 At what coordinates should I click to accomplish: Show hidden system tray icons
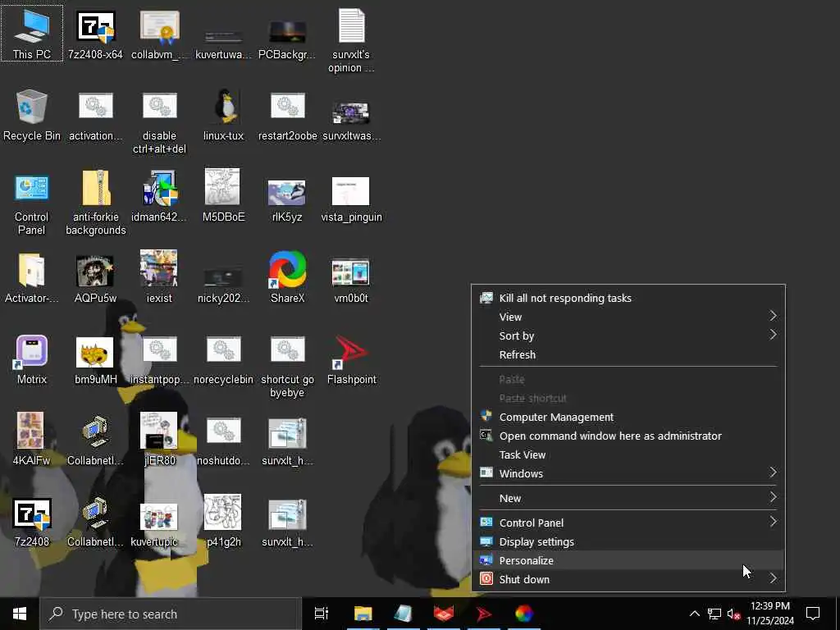coord(694,614)
